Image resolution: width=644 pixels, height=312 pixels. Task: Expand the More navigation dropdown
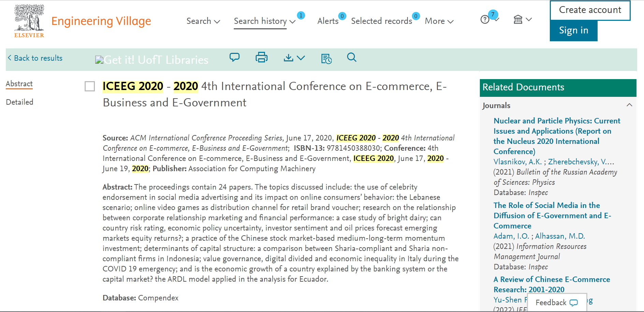pos(439,21)
